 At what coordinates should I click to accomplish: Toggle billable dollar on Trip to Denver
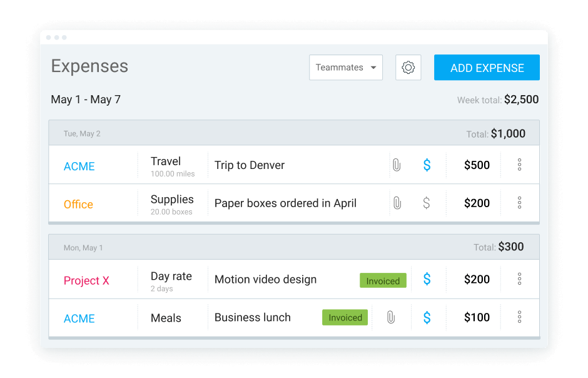pos(427,165)
